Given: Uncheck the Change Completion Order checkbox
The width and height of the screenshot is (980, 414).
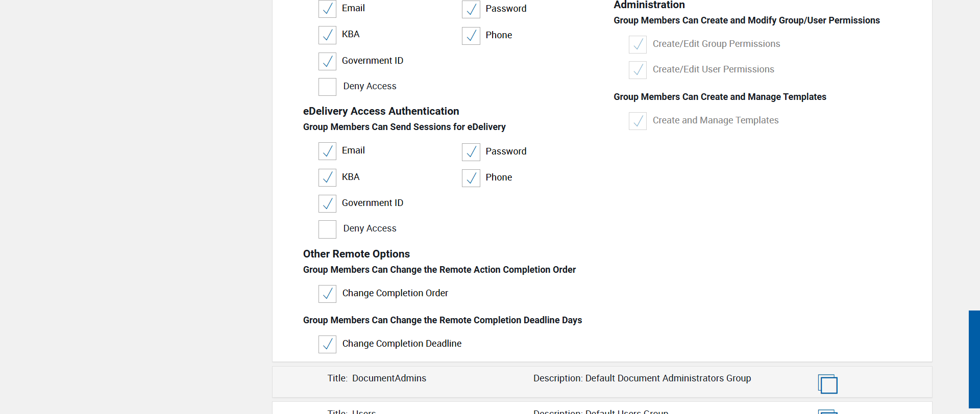Looking at the screenshot, I should coord(327,294).
